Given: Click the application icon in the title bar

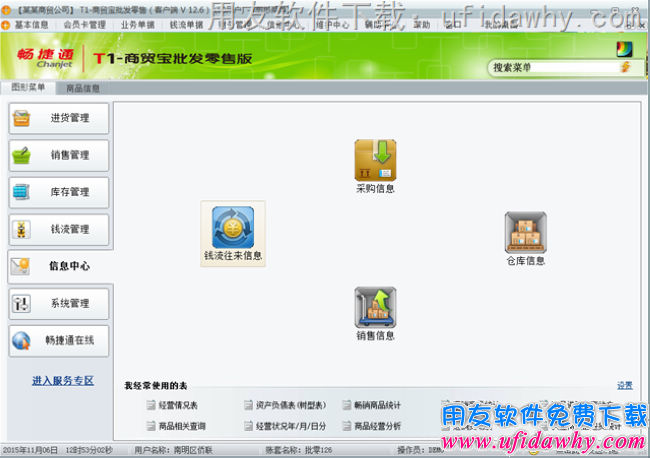Looking at the screenshot, I should click(6, 9).
